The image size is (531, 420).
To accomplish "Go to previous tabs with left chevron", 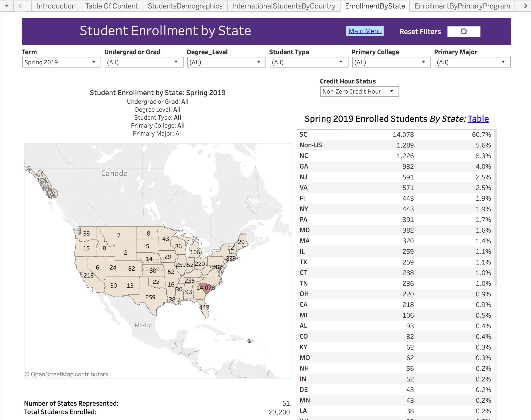I will tap(20, 6).
